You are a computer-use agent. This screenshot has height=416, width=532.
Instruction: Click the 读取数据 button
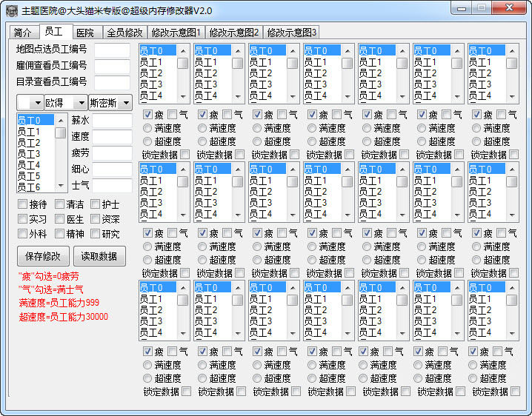tap(99, 256)
